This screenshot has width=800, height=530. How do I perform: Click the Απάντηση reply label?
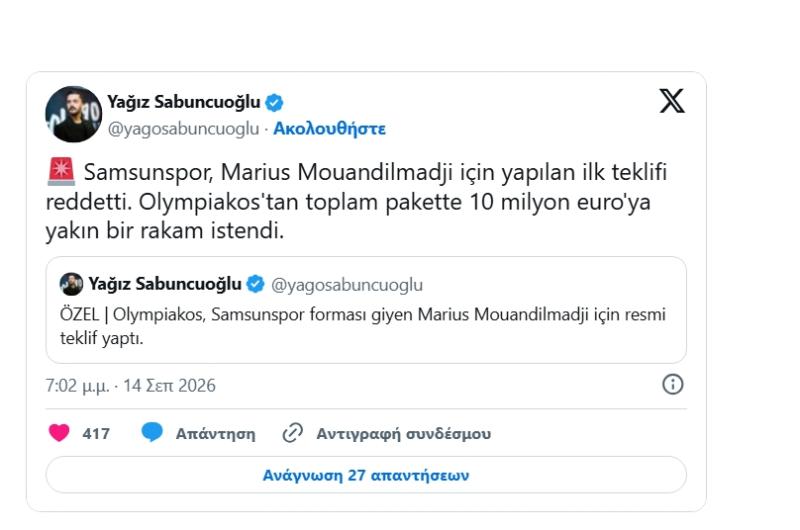[x=215, y=434]
